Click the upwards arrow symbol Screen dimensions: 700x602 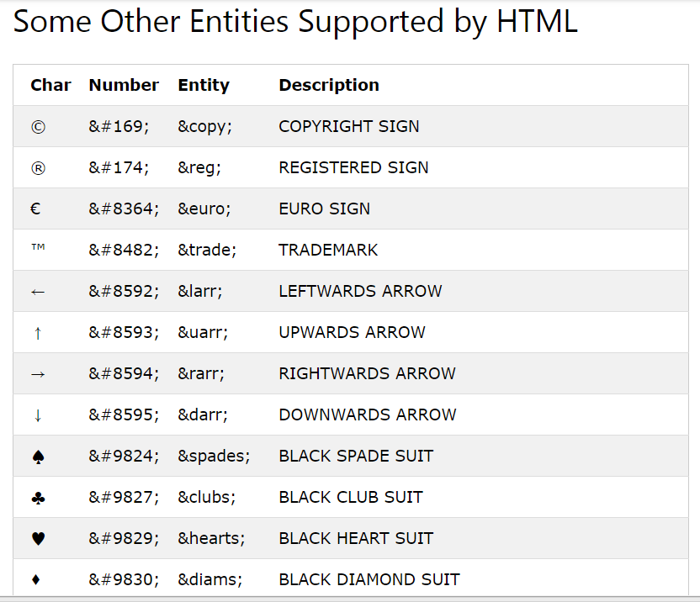(x=38, y=333)
